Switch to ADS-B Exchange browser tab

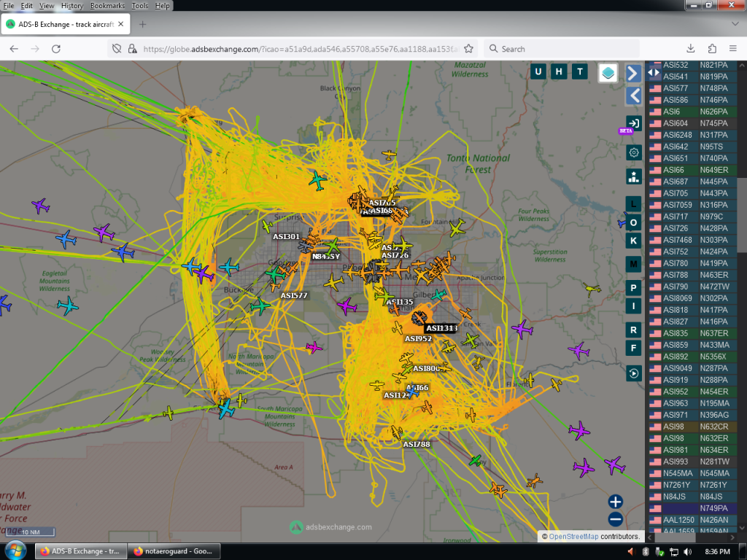pyautogui.click(x=65, y=24)
